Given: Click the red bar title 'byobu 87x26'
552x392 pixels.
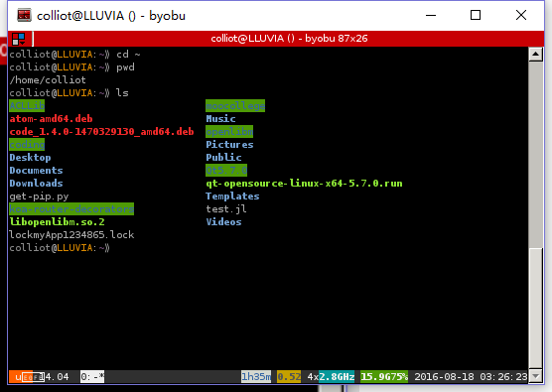Looking at the screenshot, I should [x=337, y=39].
